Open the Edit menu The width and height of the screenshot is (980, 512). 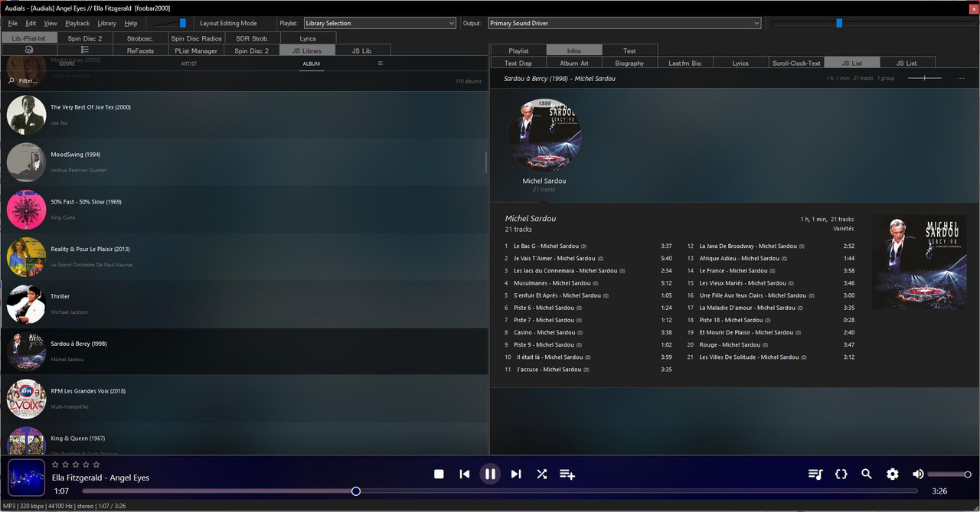pyautogui.click(x=31, y=23)
